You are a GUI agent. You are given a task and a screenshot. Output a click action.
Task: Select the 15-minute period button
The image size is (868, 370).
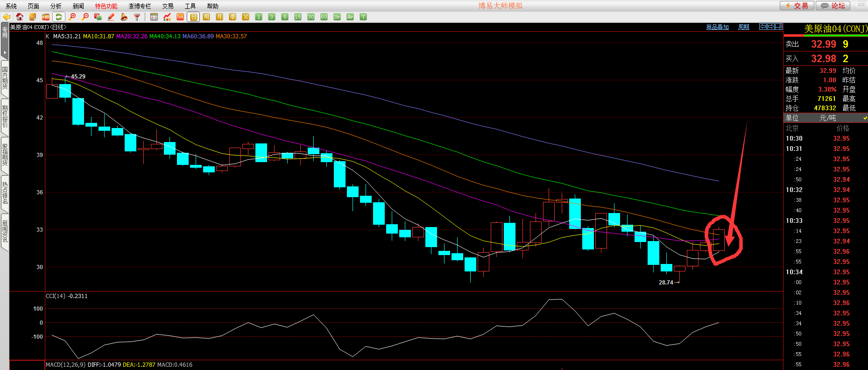298,17
